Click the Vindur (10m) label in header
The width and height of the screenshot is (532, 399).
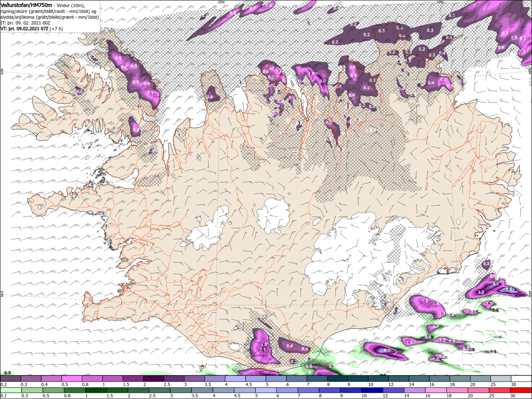70,5
